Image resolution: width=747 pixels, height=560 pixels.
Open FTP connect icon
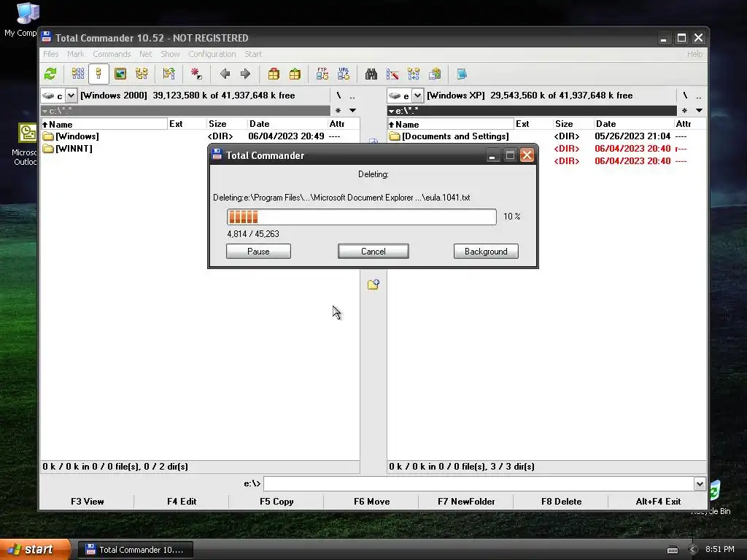pyautogui.click(x=322, y=74)
